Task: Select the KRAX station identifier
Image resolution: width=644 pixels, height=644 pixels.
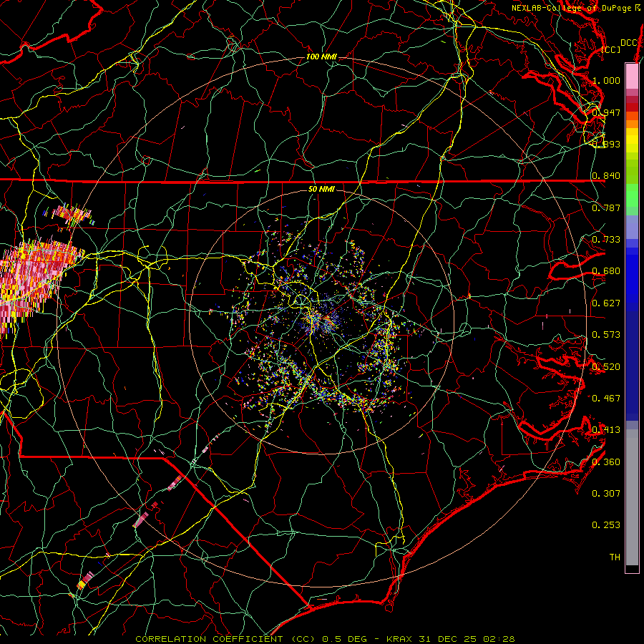Action: pos(401,639)
